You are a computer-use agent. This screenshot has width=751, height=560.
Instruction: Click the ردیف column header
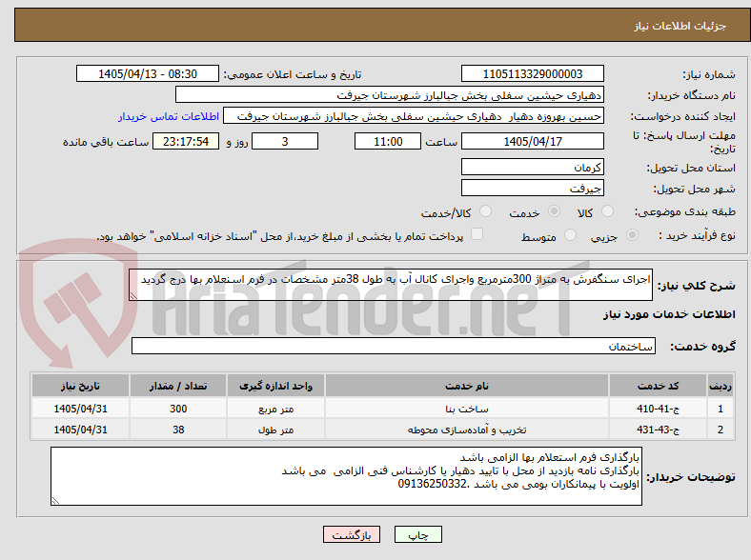tap(721, 386)
